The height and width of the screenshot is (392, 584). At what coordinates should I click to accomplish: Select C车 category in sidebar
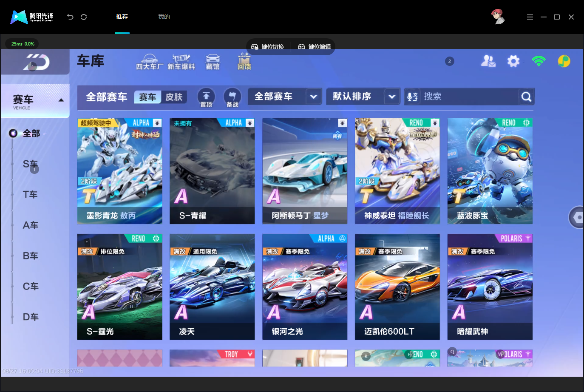30,287
